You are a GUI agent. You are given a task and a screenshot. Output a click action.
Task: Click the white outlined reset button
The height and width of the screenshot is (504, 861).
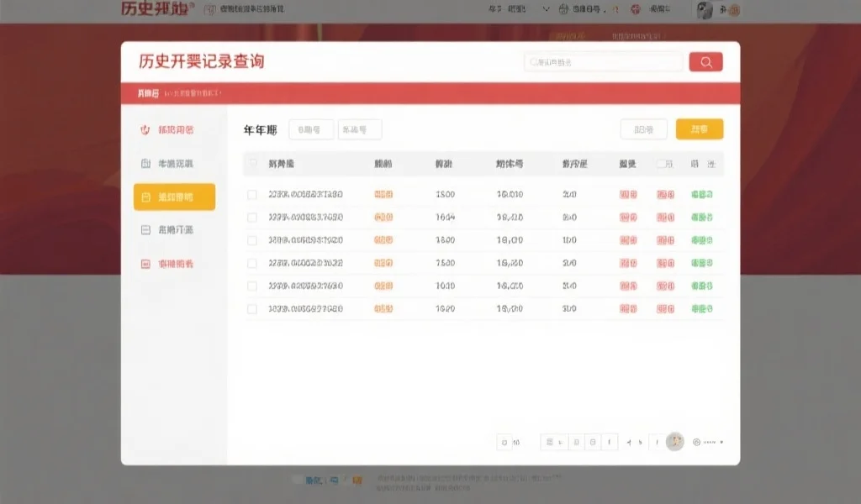[x=643, y=129]
